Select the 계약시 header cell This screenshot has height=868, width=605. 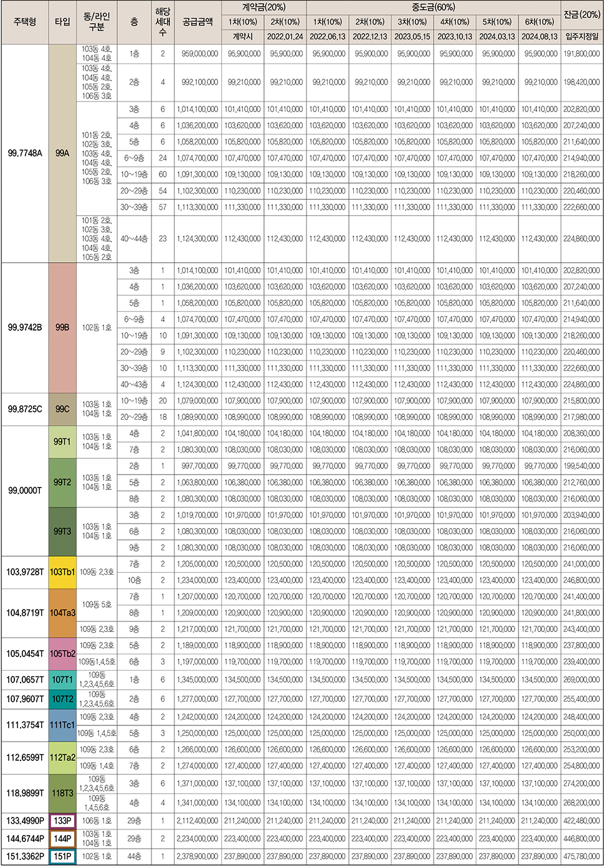(x=243, y=37)
